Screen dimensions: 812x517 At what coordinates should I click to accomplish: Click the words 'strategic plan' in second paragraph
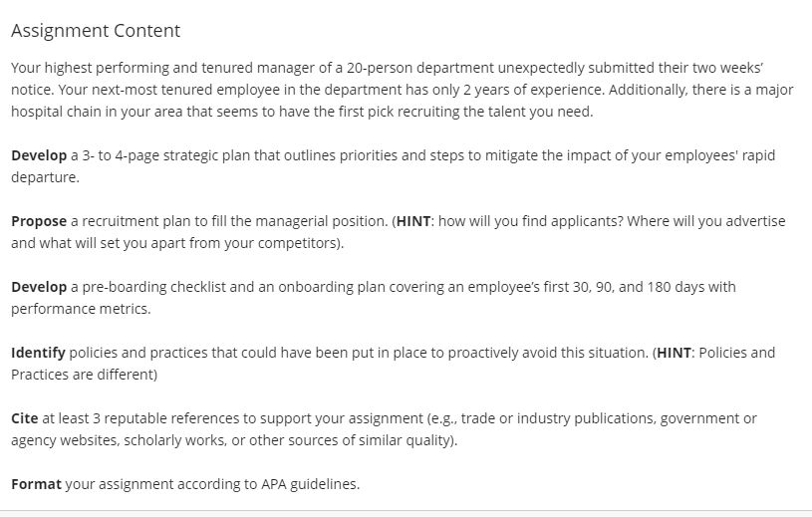190,155
